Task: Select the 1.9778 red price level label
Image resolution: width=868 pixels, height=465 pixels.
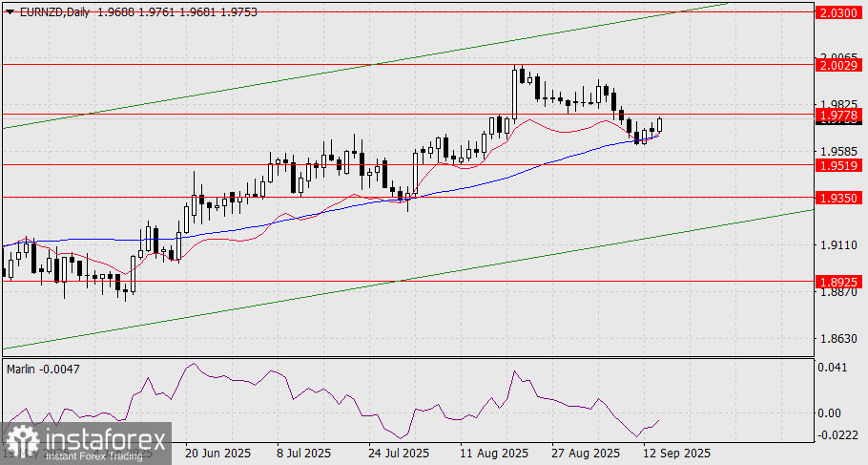Action: click(x=838, y=116)
